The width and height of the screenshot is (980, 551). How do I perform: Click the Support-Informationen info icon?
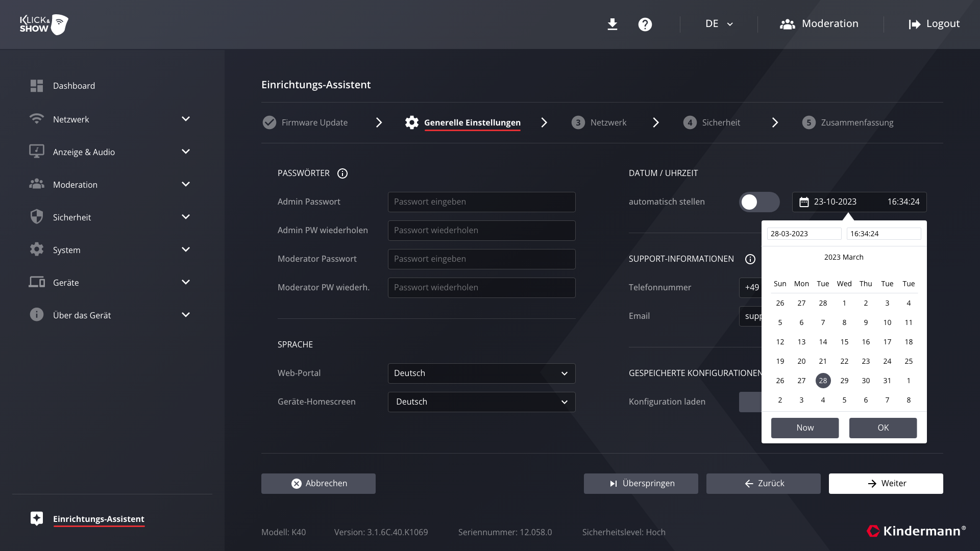tap(750, 259)
